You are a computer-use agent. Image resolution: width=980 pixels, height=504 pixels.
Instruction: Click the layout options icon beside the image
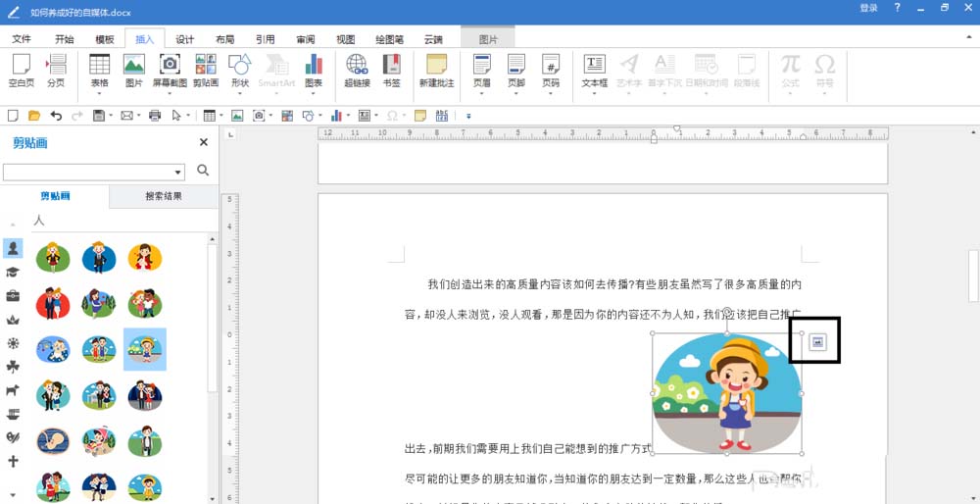[818, 341]
